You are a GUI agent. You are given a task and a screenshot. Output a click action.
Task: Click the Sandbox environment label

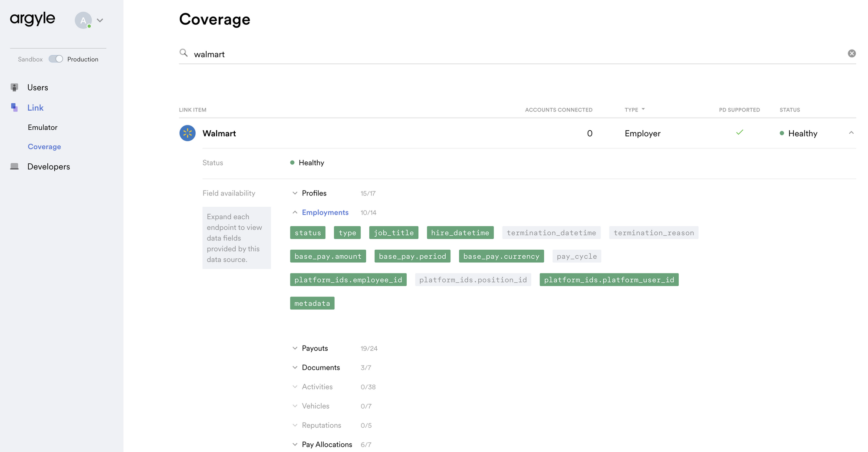[x=30, y=59]
